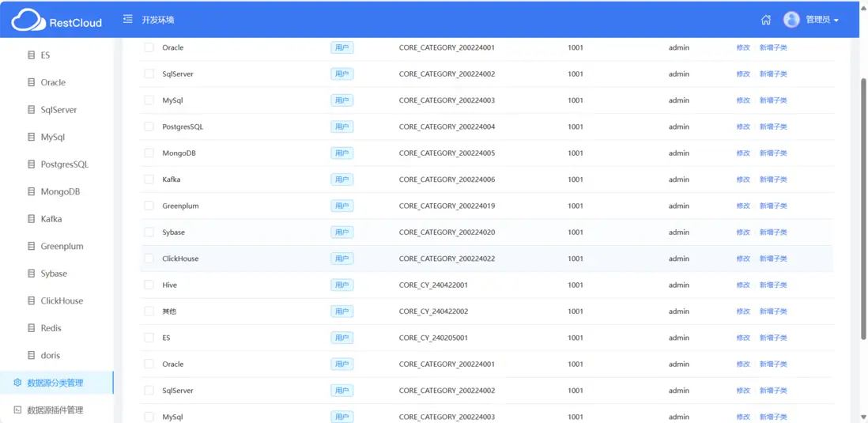The height and width of the screenshot is (423, 868).
Task: Click code CORE_CY_240422001
Action: (433, 285)
